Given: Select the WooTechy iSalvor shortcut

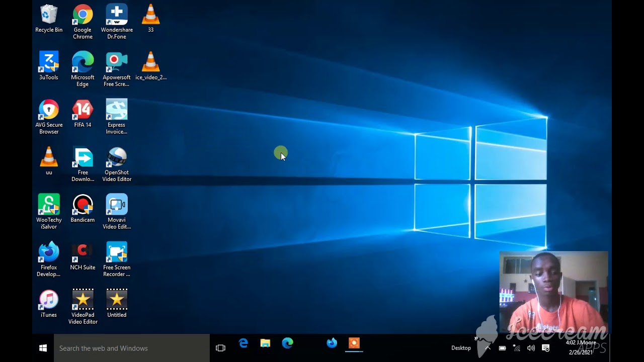Looking at the screenshot, I should click(x=49, y=212).
